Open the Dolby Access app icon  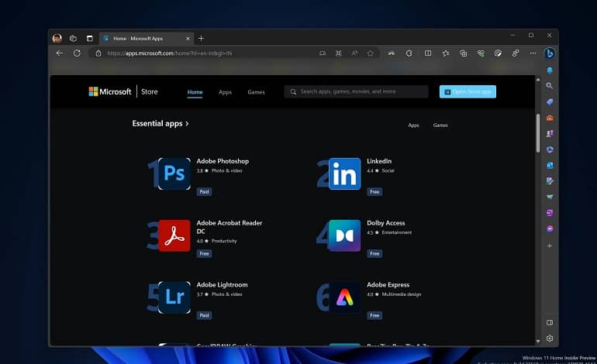click(344, 235)
